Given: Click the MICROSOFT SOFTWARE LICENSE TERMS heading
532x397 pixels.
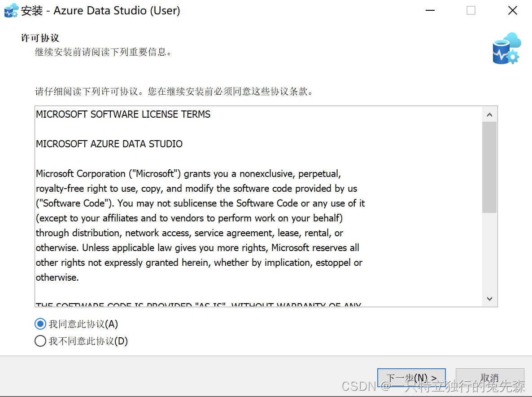Looking at the screenshot, I should click(x=123, y=115).
